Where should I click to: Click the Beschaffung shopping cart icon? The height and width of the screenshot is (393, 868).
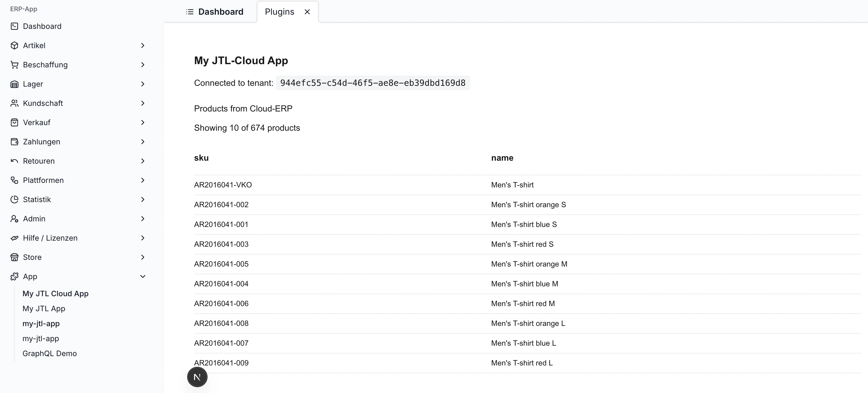(14, 65)
